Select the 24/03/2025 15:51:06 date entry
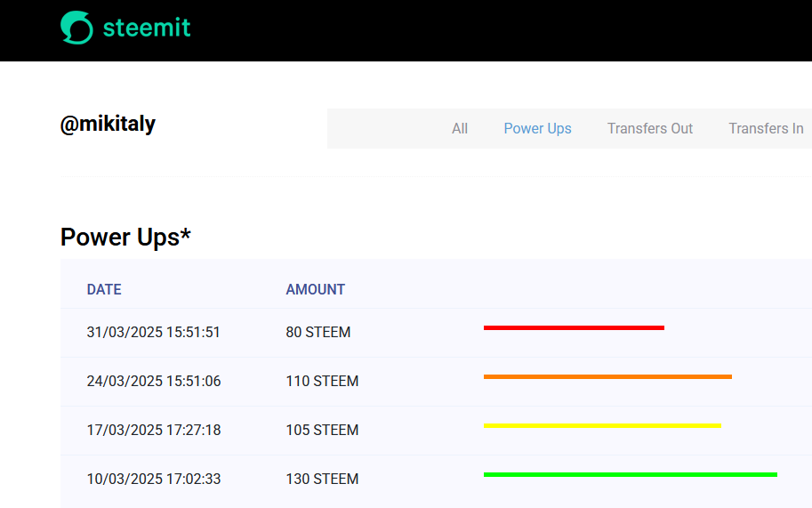 click(x=154, y=381)
